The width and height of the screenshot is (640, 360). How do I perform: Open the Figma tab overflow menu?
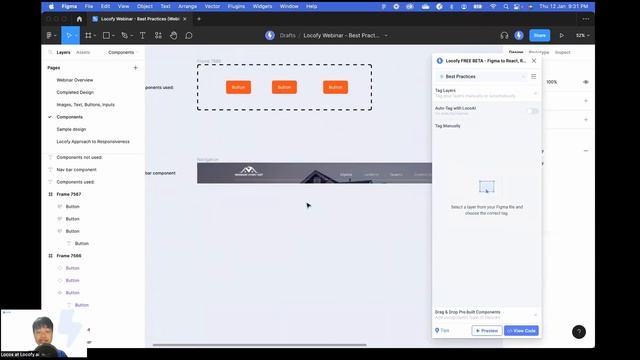click(586, 19)
